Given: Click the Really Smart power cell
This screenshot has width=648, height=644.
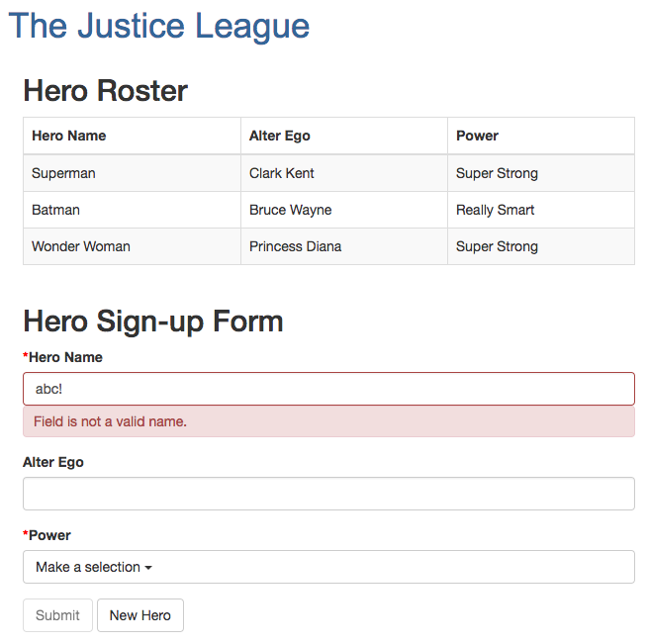Looking at the screenshot, I should point(541,210).
